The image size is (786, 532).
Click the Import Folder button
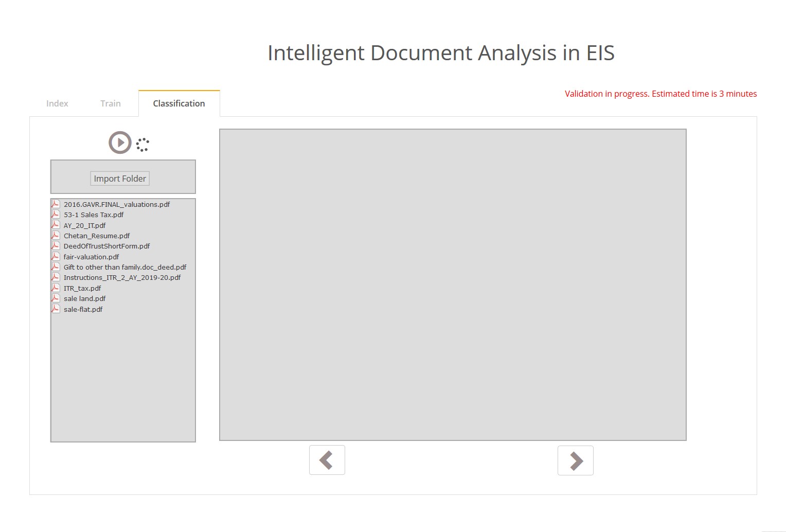tap(120, 179)
